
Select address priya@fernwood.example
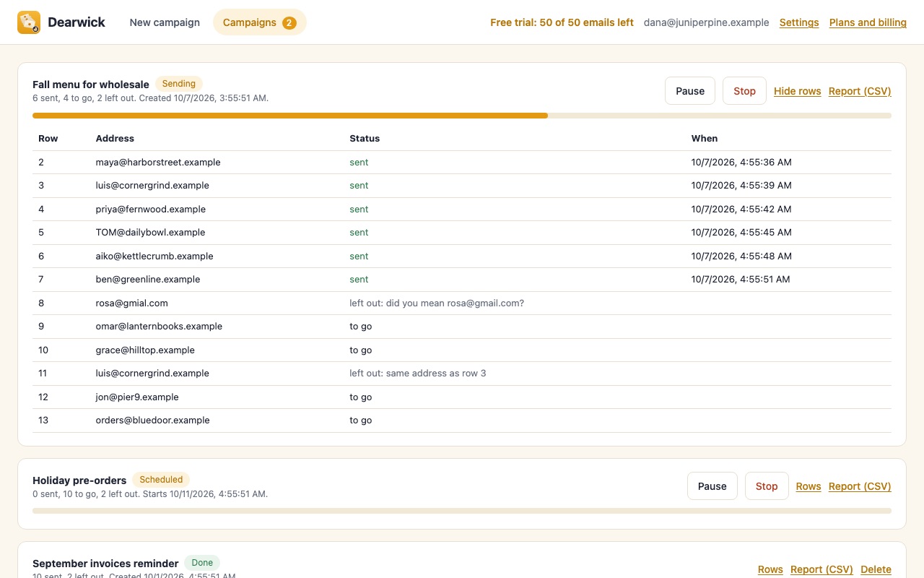click(x=151, y=209)
